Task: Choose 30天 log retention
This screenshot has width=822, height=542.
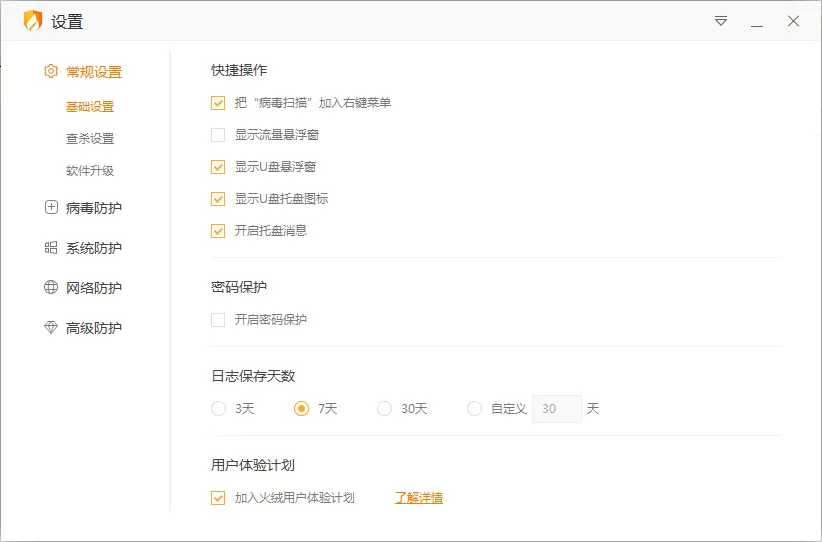Action: point(384,408)
